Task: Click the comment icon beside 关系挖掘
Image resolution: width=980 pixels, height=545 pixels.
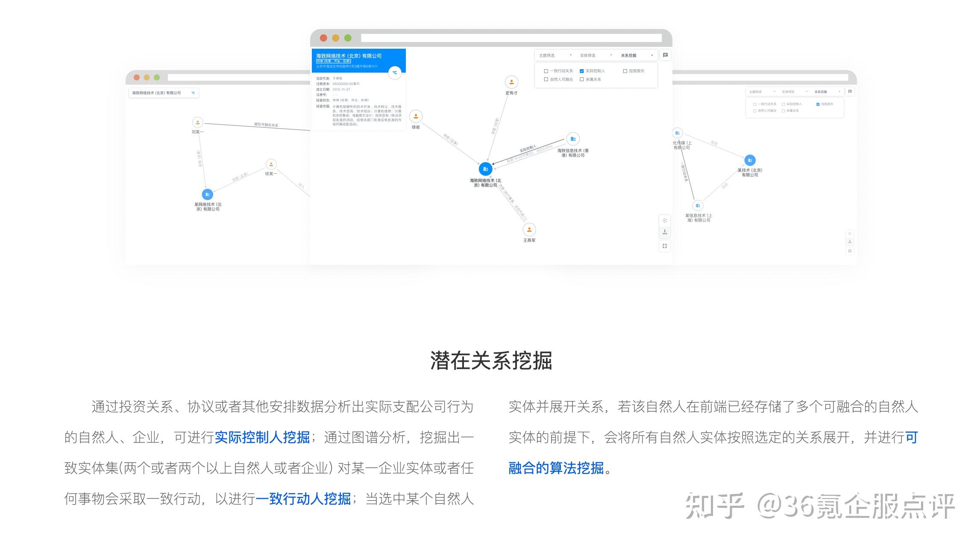Action: pyautogui.click(x=665, y=55)
